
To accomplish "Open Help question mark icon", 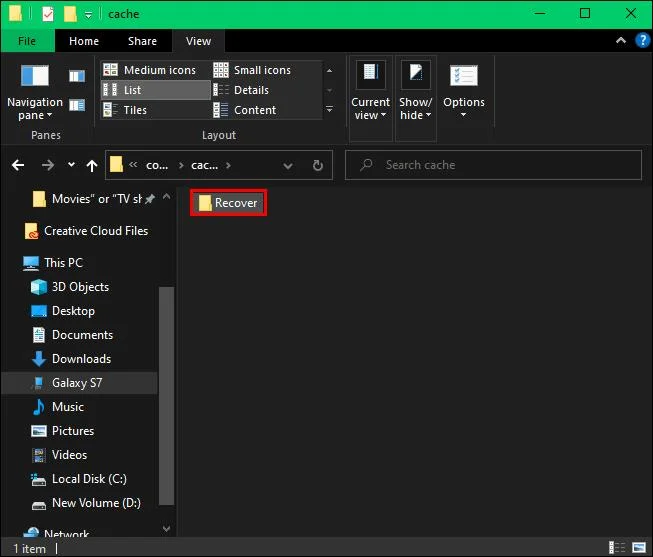I will coord(643,40).
